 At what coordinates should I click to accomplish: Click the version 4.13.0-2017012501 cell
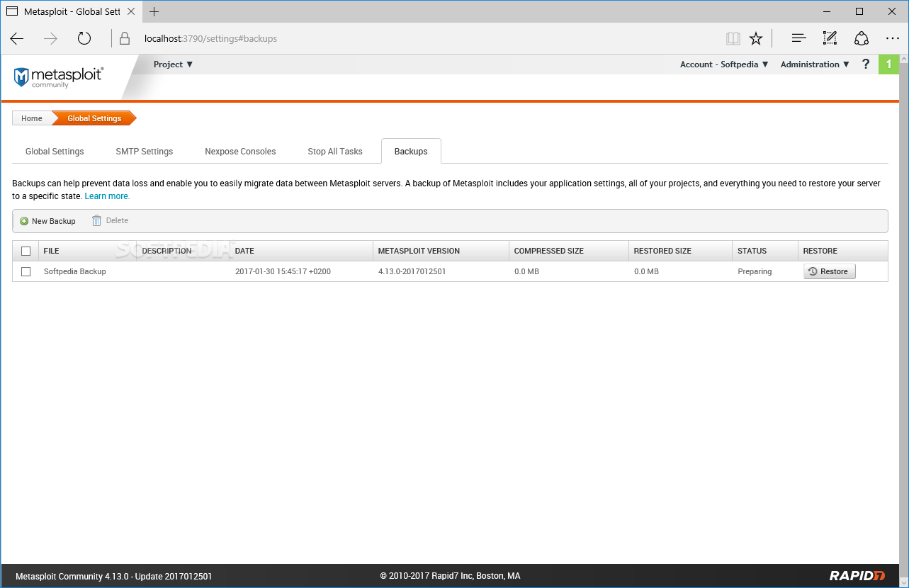412,271
